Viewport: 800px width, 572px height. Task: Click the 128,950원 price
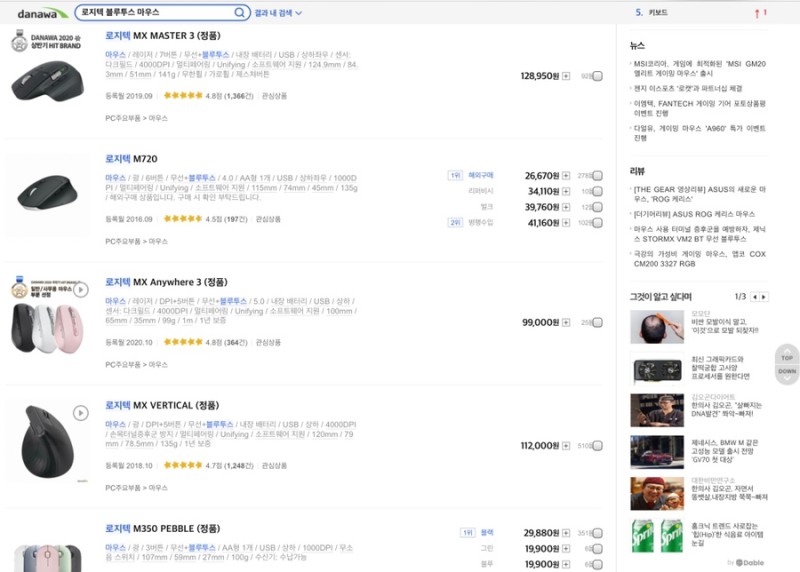[x=540, y=76]
